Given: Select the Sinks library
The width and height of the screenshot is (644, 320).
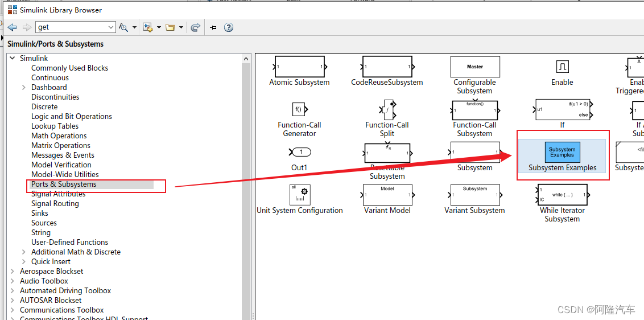Looking at the screenshot, I should 40,213.
